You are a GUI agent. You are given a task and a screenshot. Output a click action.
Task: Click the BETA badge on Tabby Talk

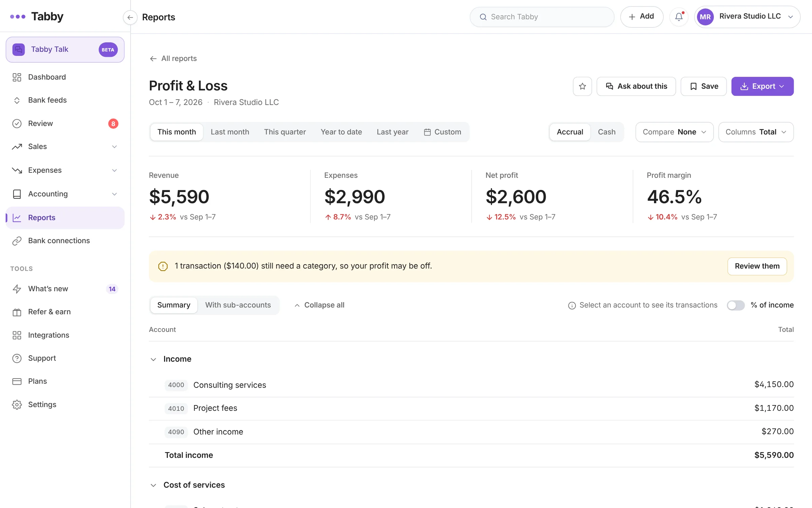pos(108,50)
